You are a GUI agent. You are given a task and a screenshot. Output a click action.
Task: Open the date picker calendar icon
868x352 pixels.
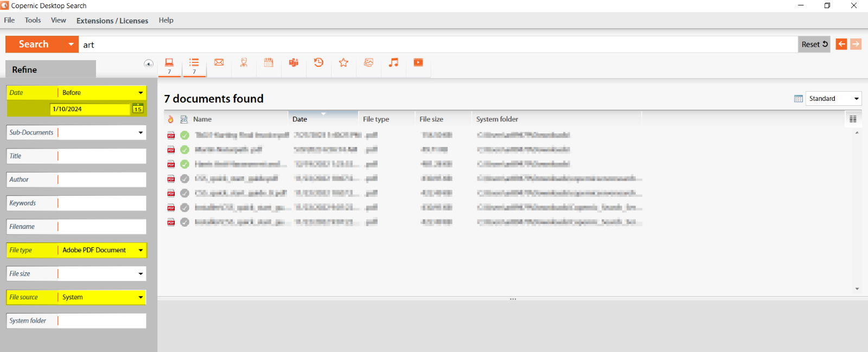[138, 108]
